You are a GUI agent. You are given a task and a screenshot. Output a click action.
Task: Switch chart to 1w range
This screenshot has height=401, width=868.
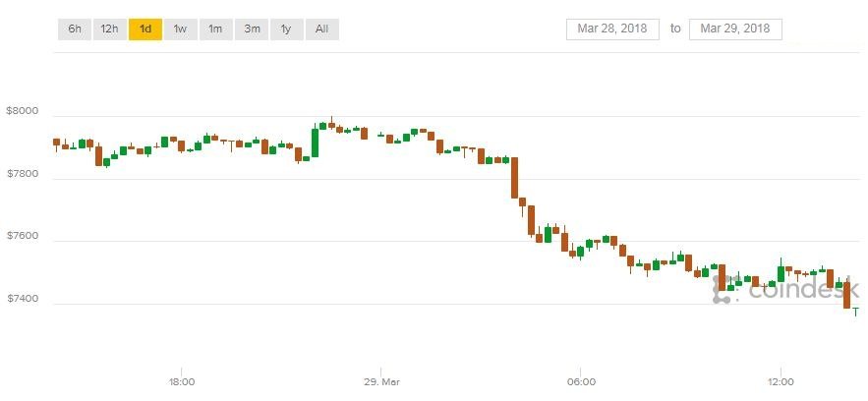[180, 29]
